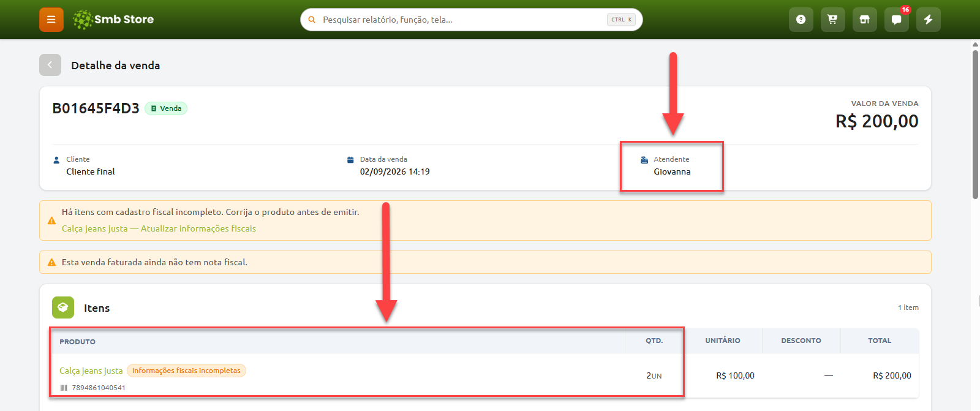Click the search magnifier icon
The width and height of the screenshot is (980, 411).
coord(312,20)
